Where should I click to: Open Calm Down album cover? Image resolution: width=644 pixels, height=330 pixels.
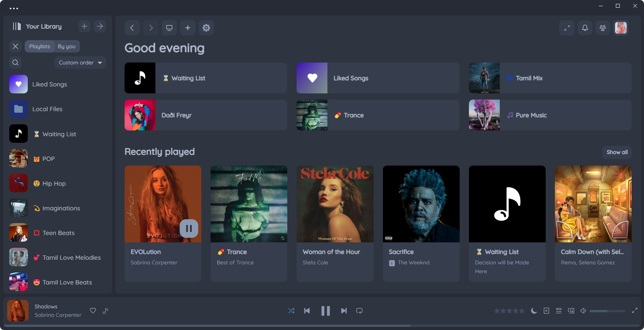pyautogui.click(x=593, y=204)
